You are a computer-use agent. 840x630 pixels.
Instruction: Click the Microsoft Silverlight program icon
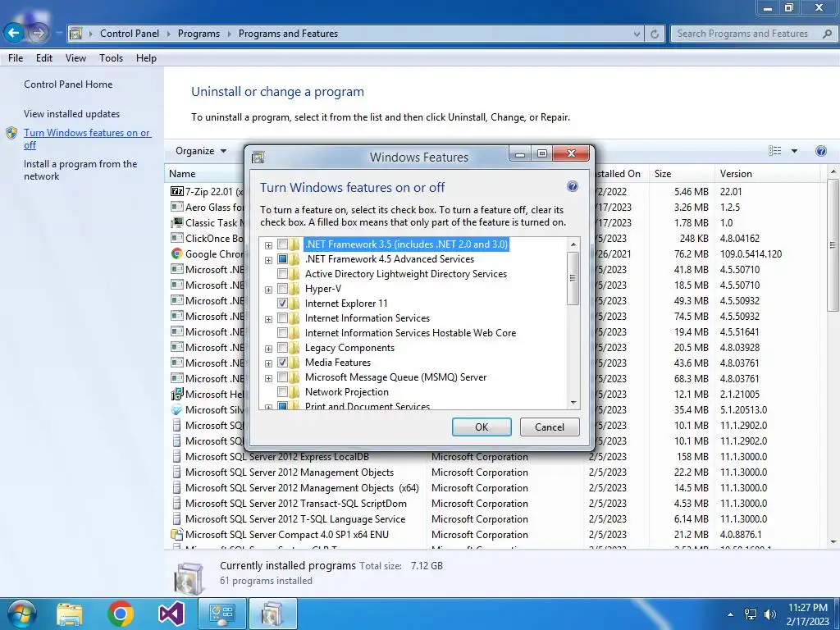click(x=177, y=410)
